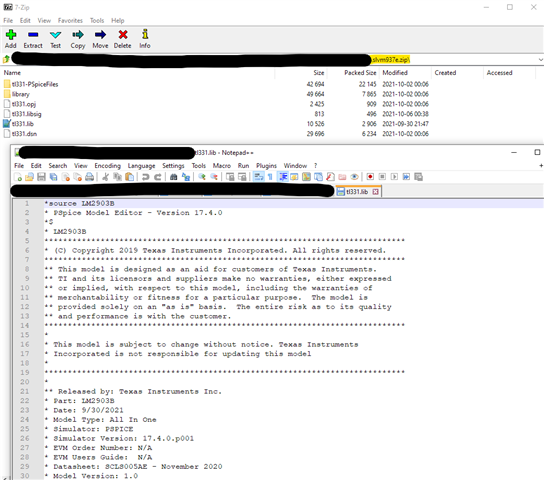Save the file in Notepad++ toolbar
544x480 pixels.
click(41, 177)
